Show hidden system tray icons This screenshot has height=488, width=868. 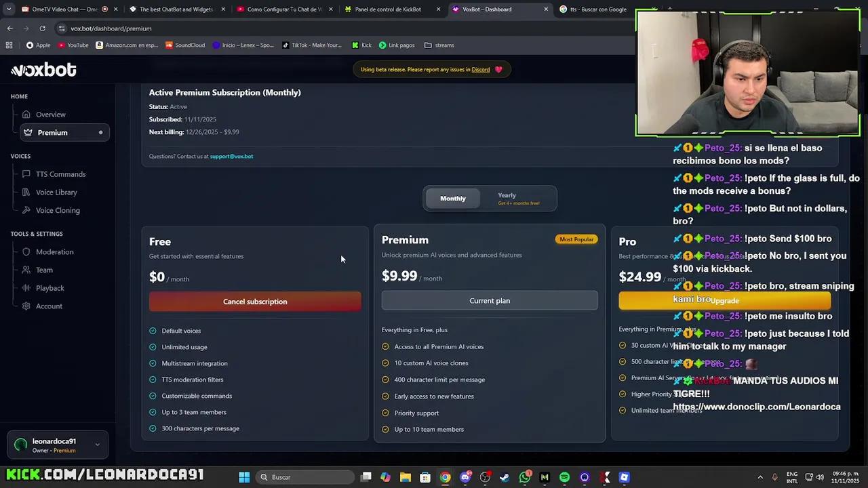(x=759, y=477)
